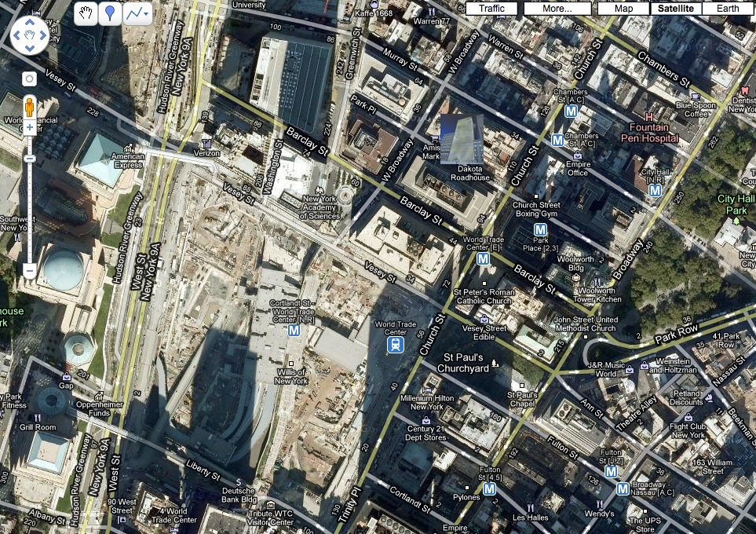The height and width of the screenshot is (534, 756).
Task: Click the St Paul's Churchyard label
Action: [463, 363]
